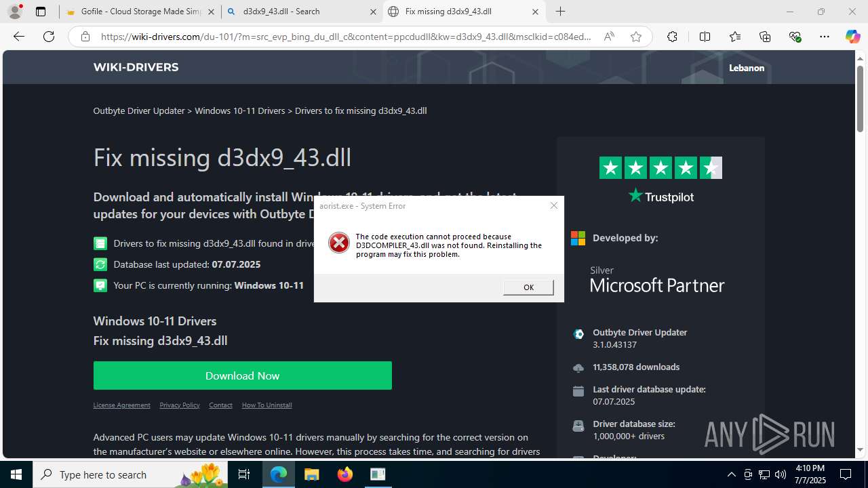Open the tab actions menu icon
The height and width of the screenshot is (488, 868).
pyautogui.click(x=41, y=12)
